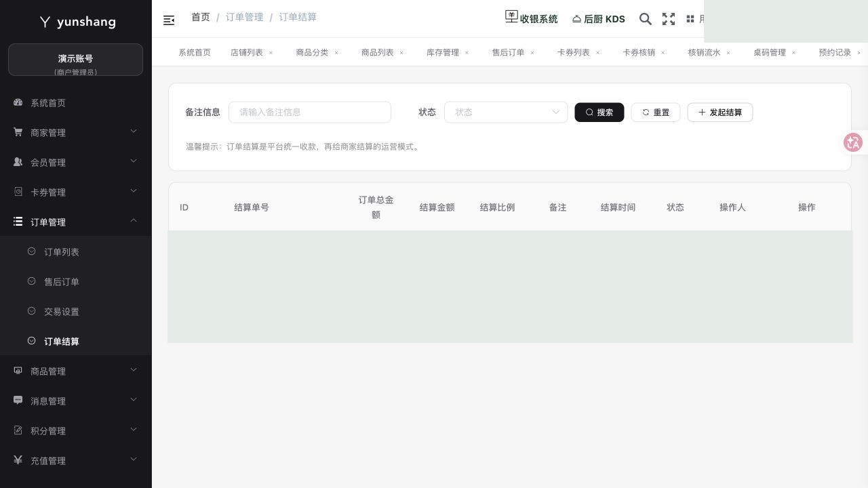Image resolution: width=868 pixels, height=488 pixels.
Task: Expand the 消息管理 sidebar menu
Action: [x=76, y=401]
